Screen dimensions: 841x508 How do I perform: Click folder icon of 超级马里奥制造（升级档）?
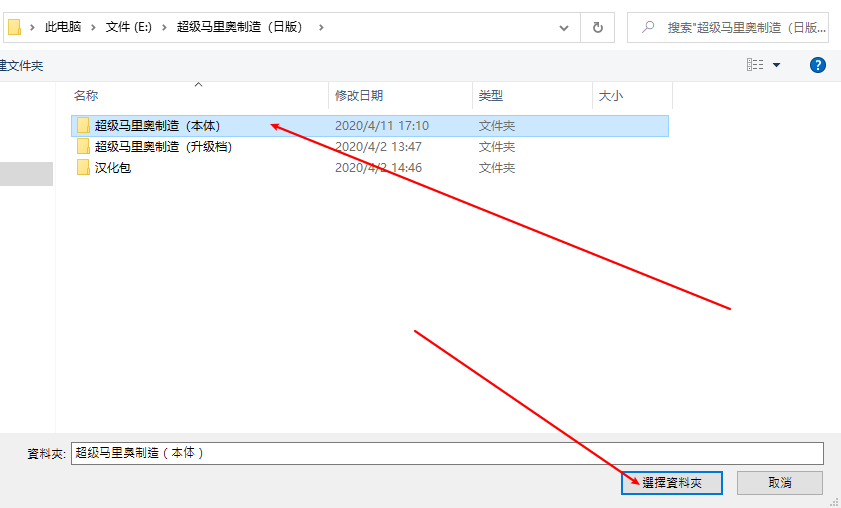[x=83, y=146]
